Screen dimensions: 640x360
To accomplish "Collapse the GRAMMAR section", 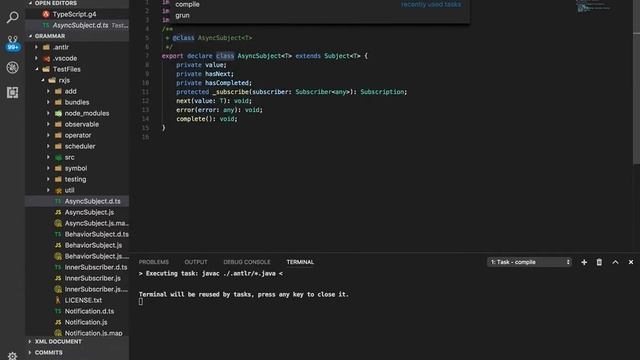I will (50, 36).
